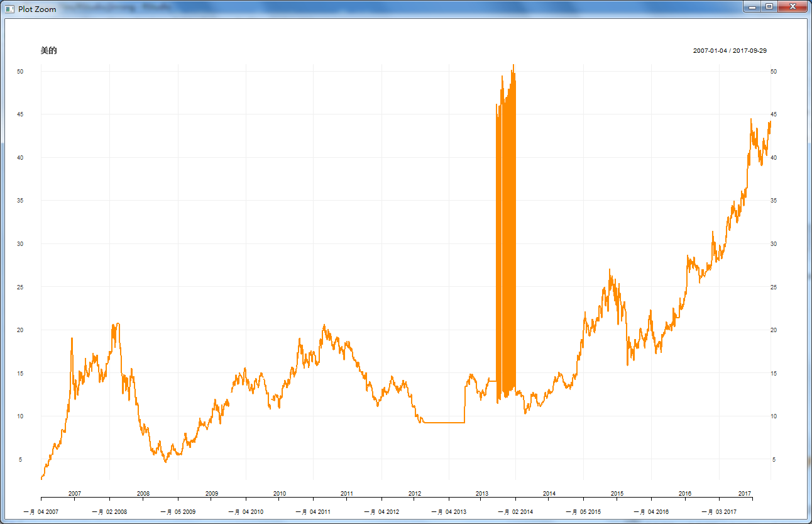Click the year label 2011
Image resolution: width=812 pixels, height=524 pixels.
tap(347, 494)
